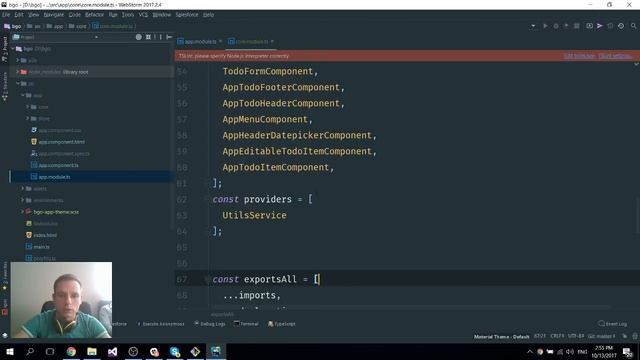
Task: Click collapse-all icon in Project panel header
Action: tap(148, 37)
